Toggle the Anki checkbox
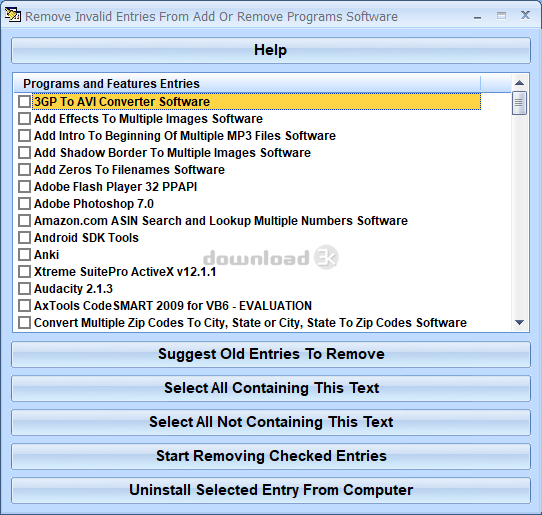 click(24, 255)
